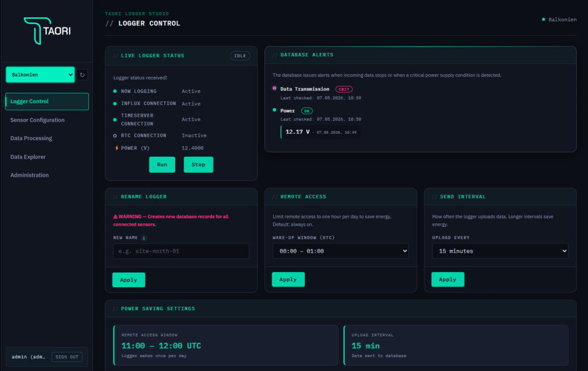Click the RTC Connection inactive status dot
Viewport: 588px width, 371px height.
[x=115, y=136]
